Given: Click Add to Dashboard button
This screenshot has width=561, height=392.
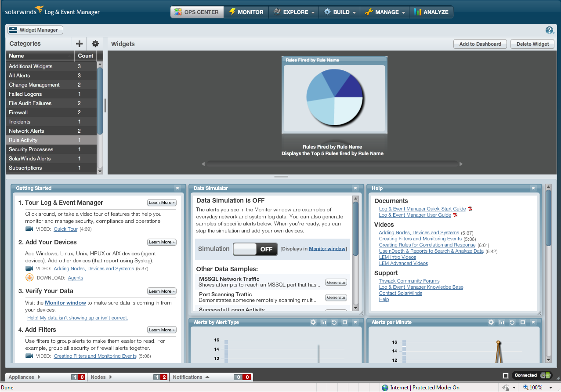Looking at the screenshot, I should point(480,44).
